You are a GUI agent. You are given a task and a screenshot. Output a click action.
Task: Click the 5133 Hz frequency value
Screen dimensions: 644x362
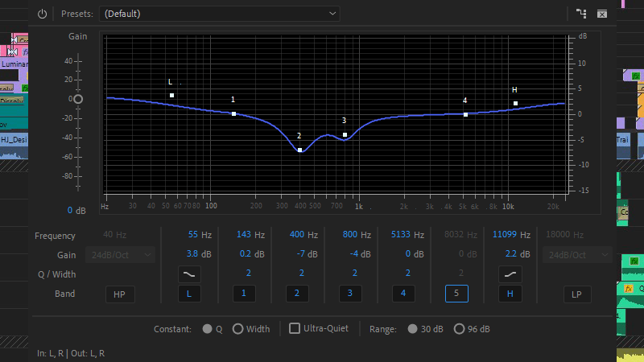[x=401, y=234]
